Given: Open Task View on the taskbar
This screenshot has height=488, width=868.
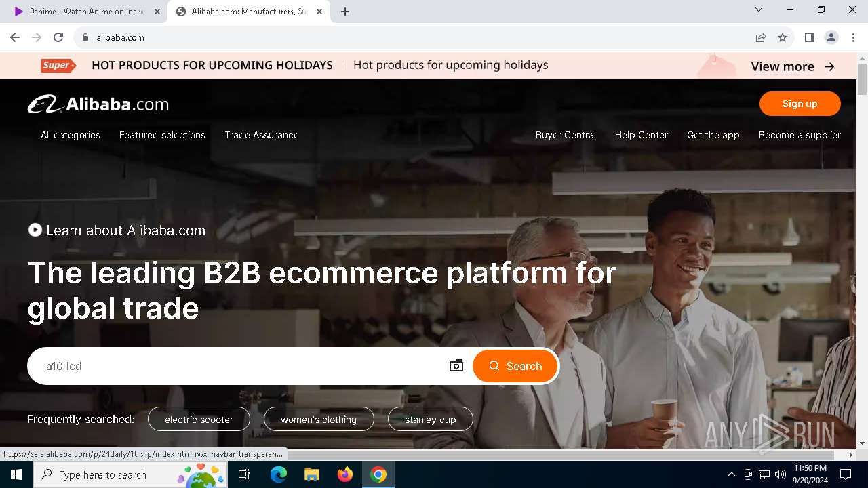Looking at the screenshot, I should click(244, 474).
